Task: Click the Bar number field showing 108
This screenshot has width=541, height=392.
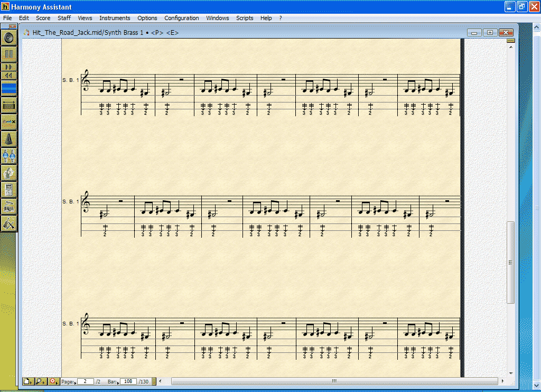Action: [x=128, y=381]
